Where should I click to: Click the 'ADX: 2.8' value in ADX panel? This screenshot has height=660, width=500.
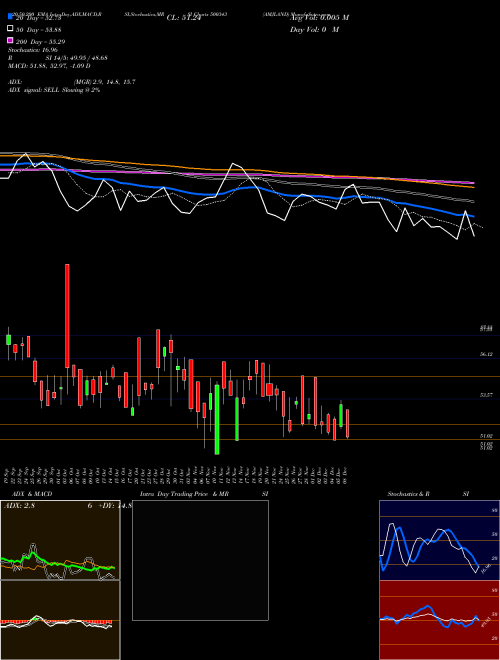[19, 506]
